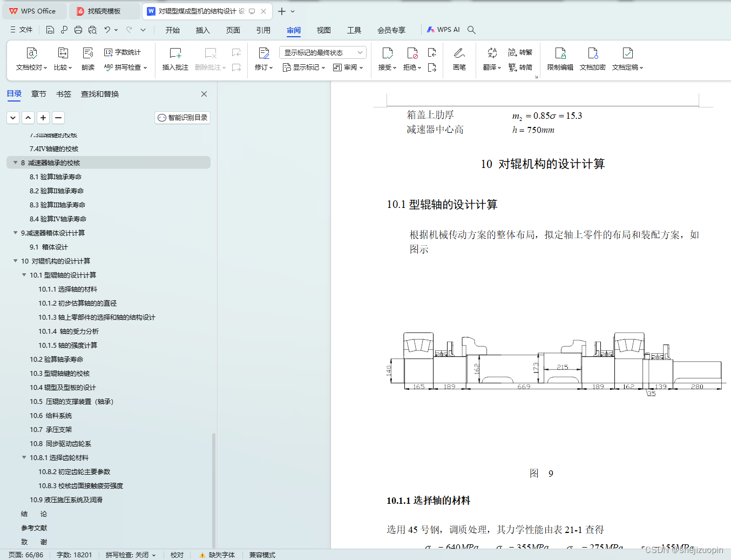
Task: Insert a comment with 插入批注
Action: [175, 59]
